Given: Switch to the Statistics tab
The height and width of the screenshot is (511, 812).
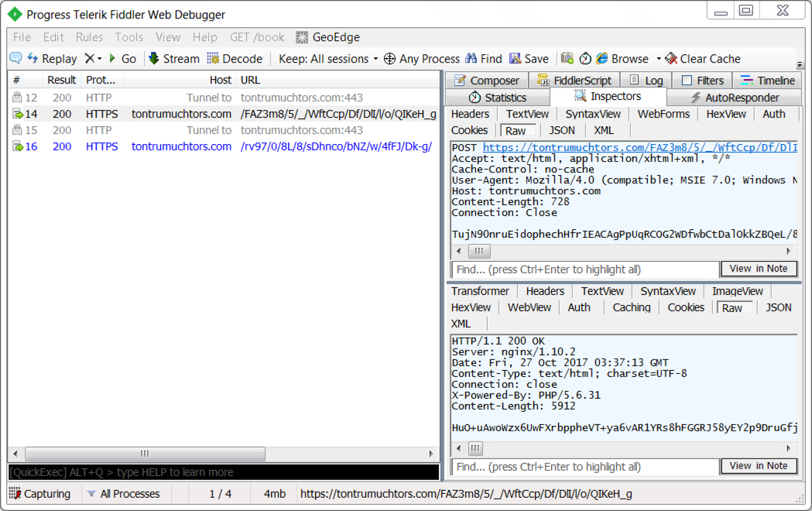Looking at the screenshot, I should pyautogui.click(x=497, y=98).
